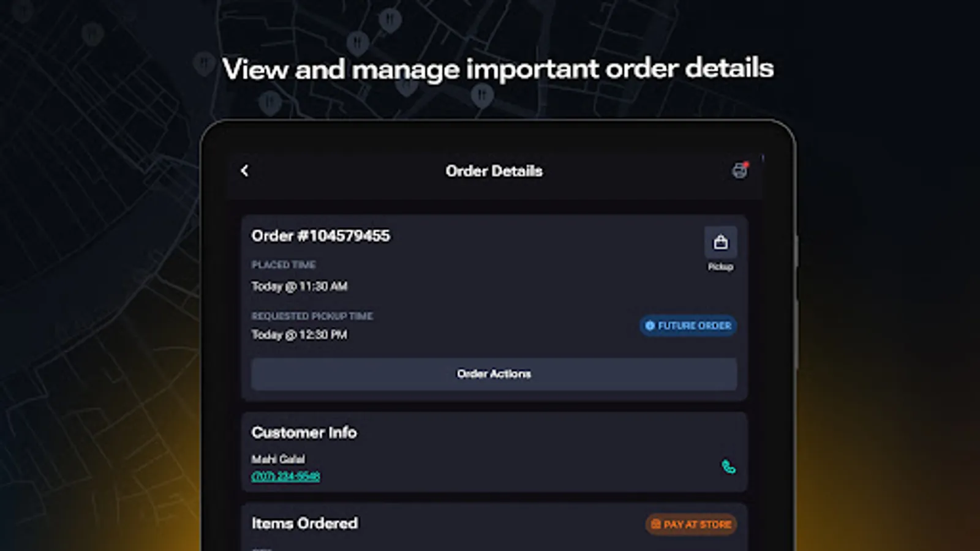Screen dimensions: 980x551
Task: Tap the pickup bag icon above the Pickup label
Action: point(720,242)
